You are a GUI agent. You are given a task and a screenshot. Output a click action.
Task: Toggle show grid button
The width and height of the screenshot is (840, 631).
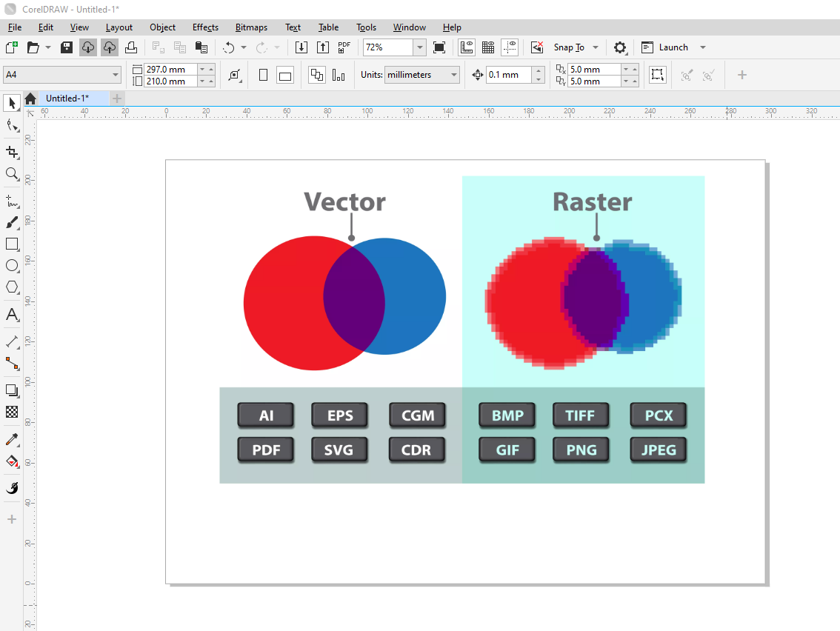[488, 47]
